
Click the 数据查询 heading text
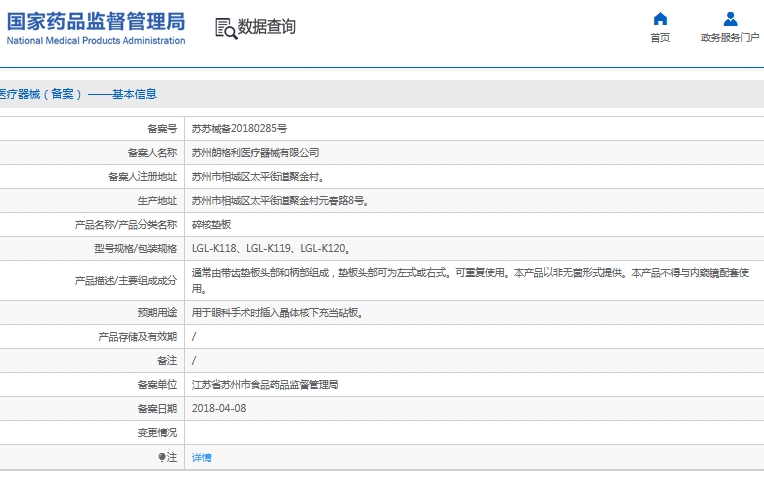(x=267, y=27)
